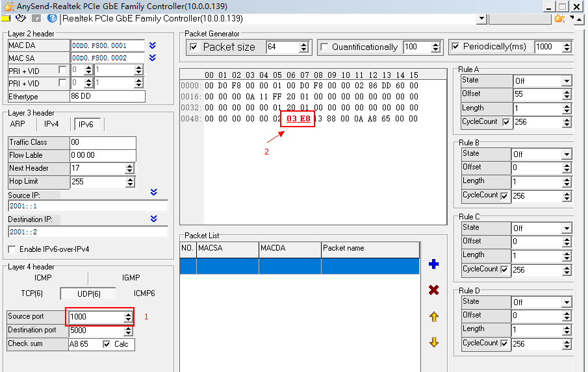Adjust the Periodically interval spinner
The height and width of the screenshot is (372, 588).
coord(567,47)
